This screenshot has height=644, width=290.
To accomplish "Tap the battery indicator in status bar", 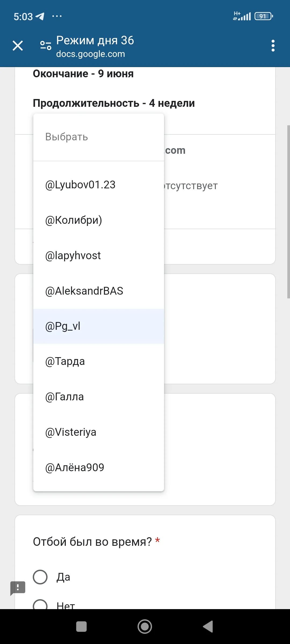I will coord(263,16).
